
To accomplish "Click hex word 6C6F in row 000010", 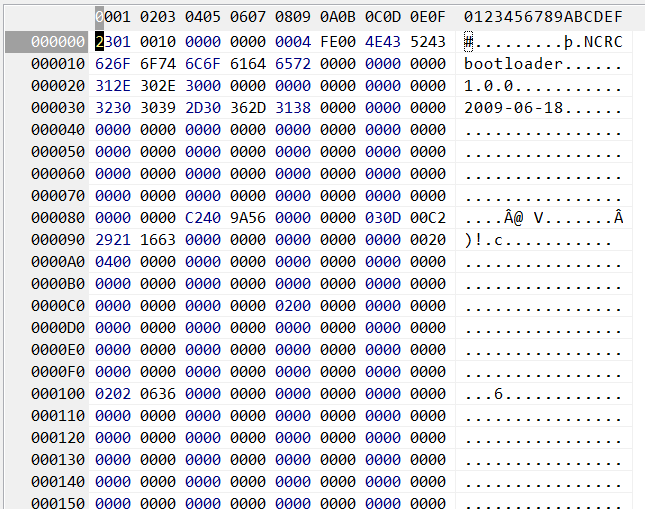I will click(x=203, y=64).
